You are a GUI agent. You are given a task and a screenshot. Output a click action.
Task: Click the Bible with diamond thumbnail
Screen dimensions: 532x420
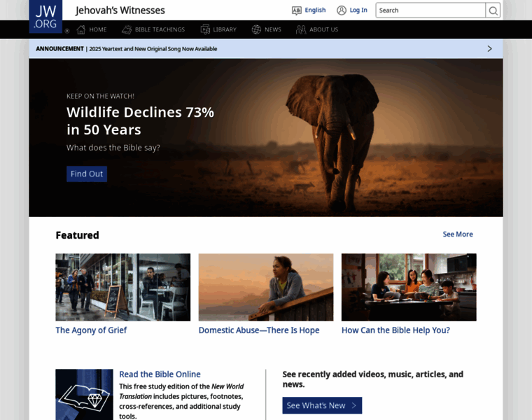click(x=85, y=395)
